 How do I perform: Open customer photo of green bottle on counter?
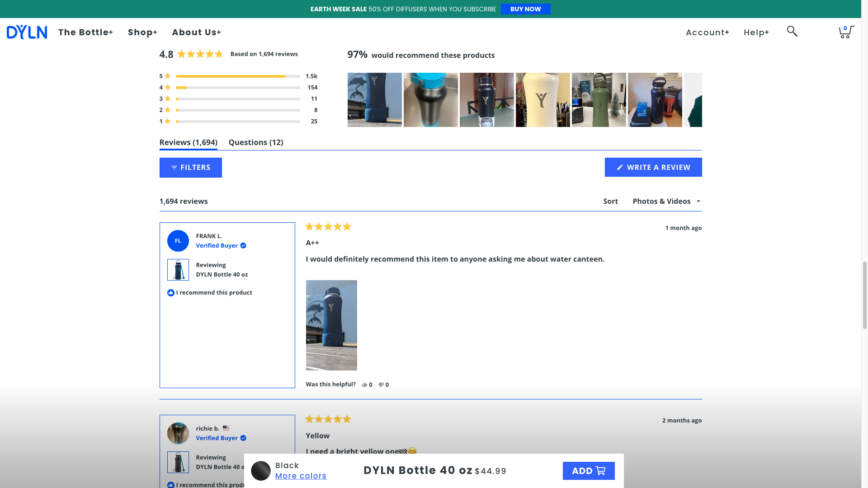tap(599, 100)
